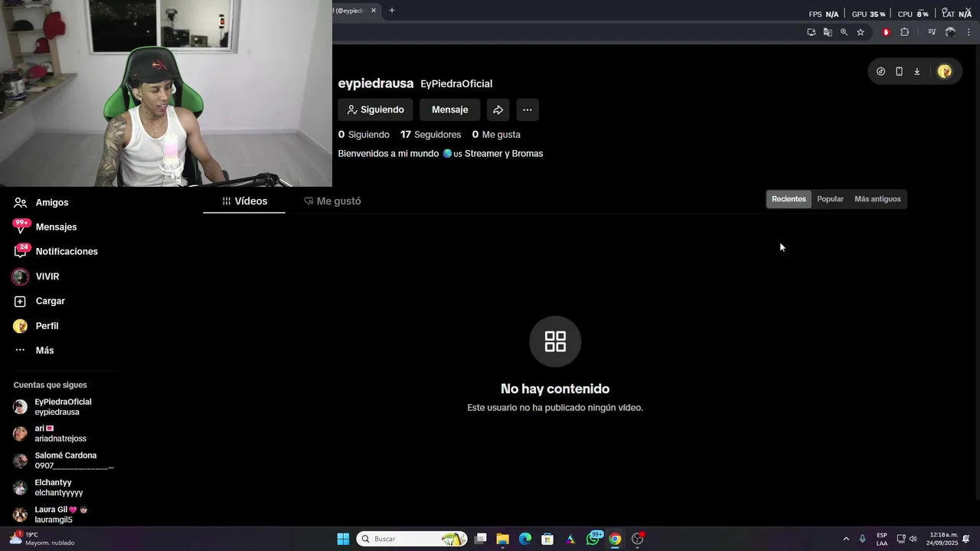Click the translate page icon
This screenshot has width=980, height=551.
tap(828, 32)
